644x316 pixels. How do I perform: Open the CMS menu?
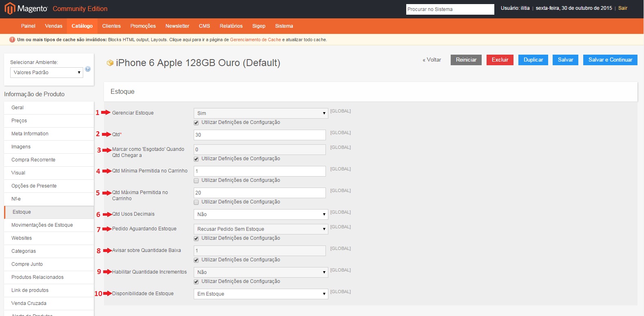point(204,26)
